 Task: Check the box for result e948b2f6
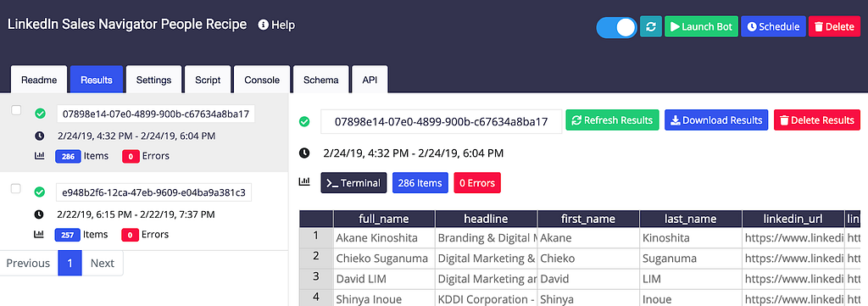click(17, 189)
